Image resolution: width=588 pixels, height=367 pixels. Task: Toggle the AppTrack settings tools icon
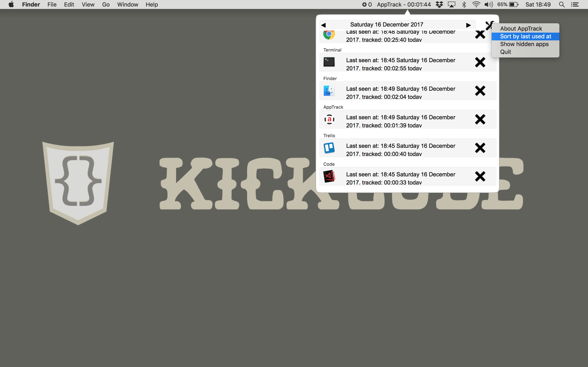tap(489, 25)
